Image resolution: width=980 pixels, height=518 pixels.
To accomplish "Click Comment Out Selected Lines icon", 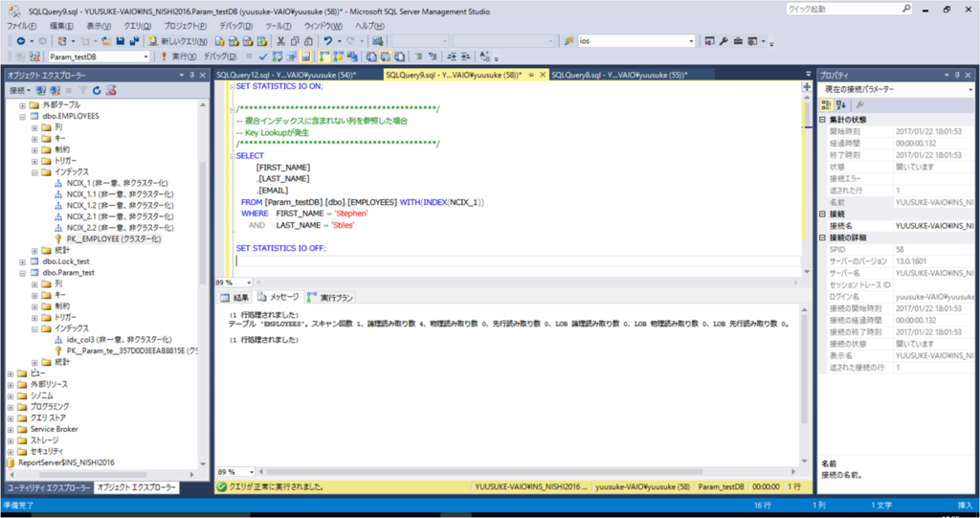I will click(x=419, y=56).
